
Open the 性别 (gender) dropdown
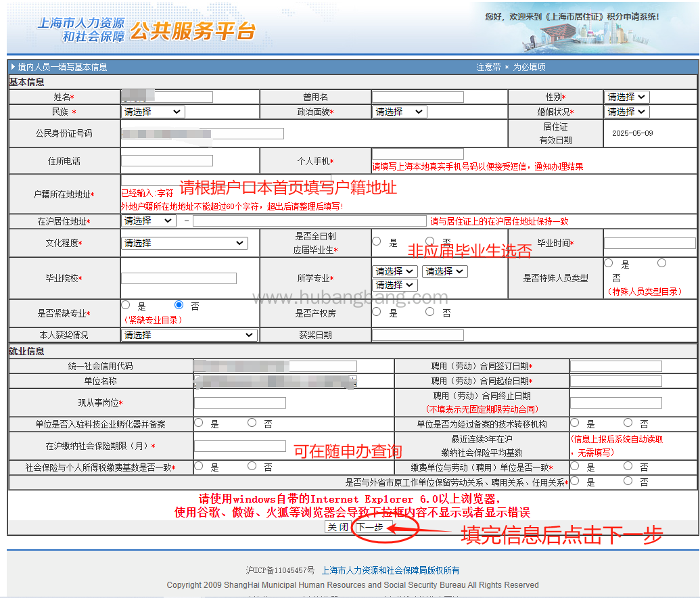(626, 97)
